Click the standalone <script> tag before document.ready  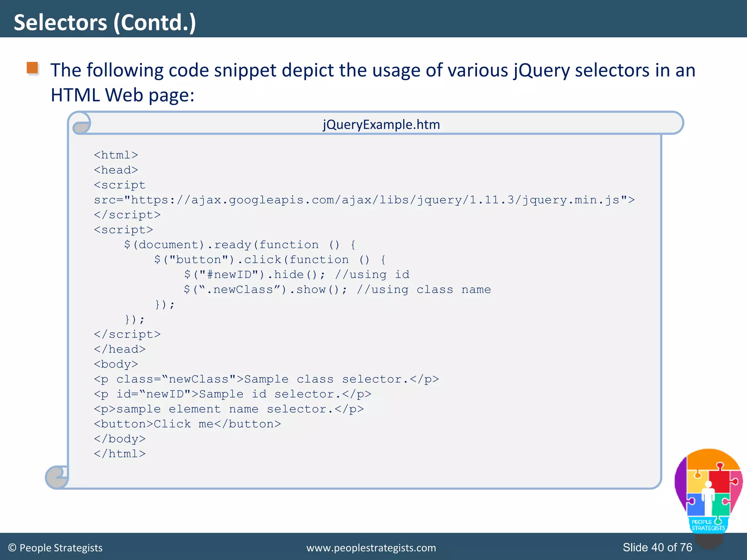[123, 230]
